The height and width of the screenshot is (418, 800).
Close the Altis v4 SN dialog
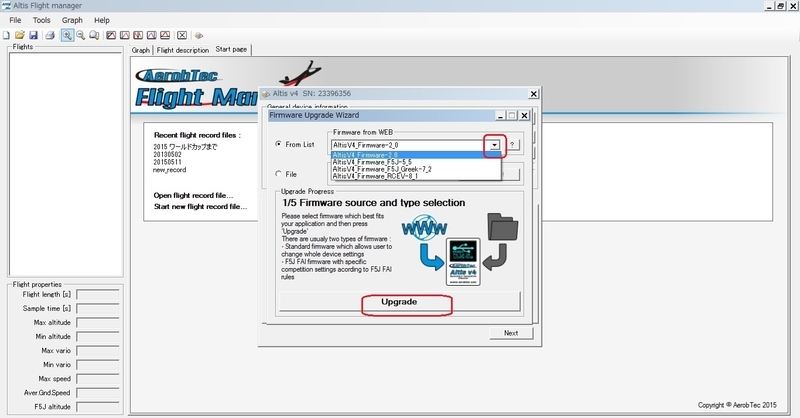click(533, 94)
